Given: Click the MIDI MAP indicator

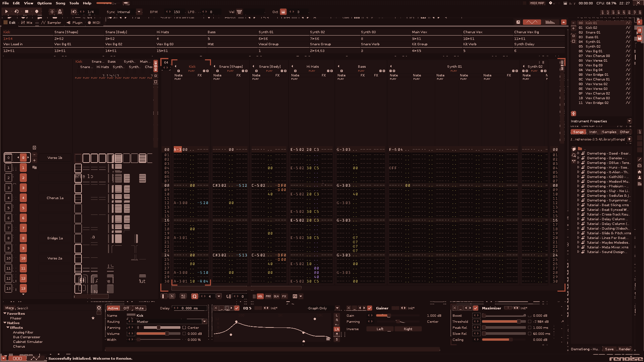Looking at the screenshot, I should coord(537,3).
